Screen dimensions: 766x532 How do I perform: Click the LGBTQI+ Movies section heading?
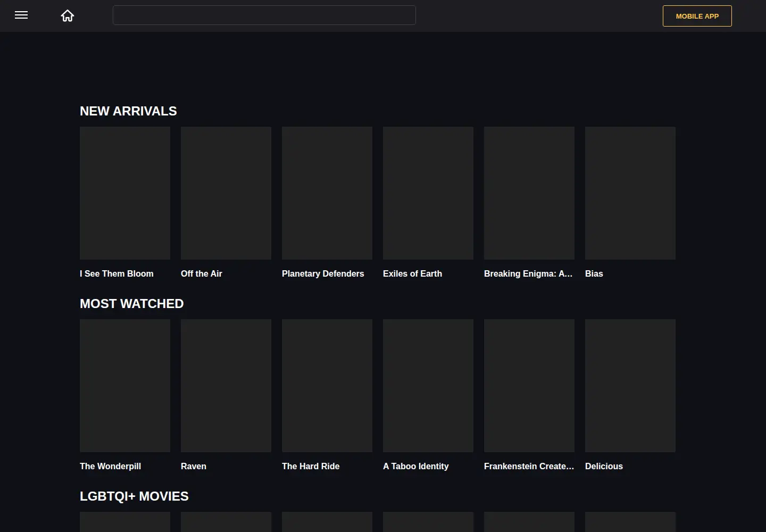pyautogui.click(x=134, y=496)
